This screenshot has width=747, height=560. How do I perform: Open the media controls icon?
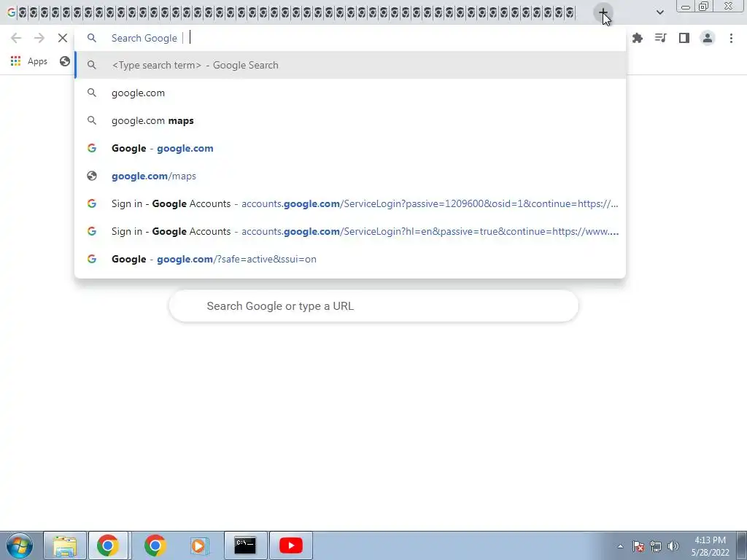[661, 38]
